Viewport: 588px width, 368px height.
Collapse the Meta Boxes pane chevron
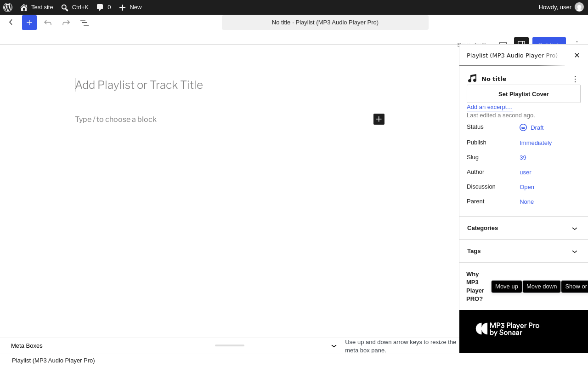pyautogui.click(x=334, y=346)
